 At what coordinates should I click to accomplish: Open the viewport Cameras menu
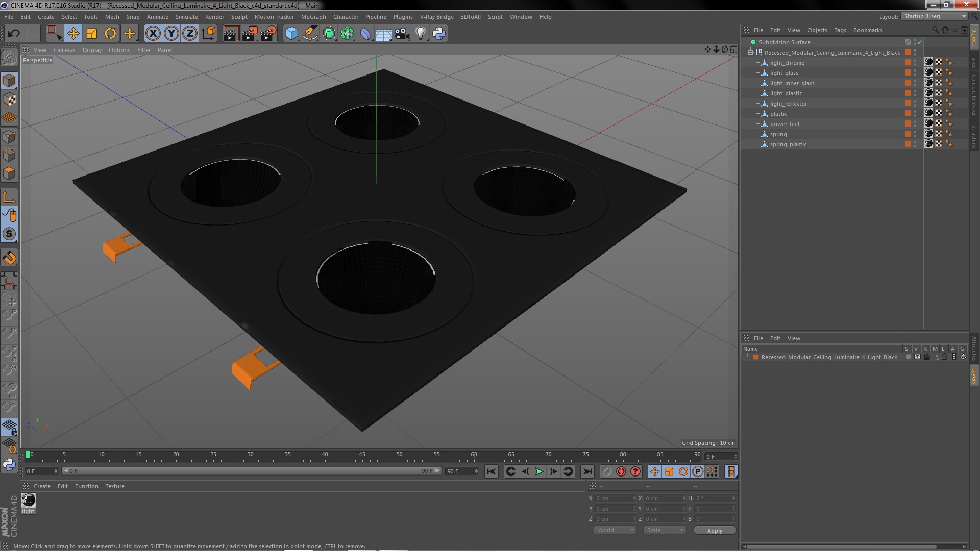pyautogui.click(x=64, y=50)
